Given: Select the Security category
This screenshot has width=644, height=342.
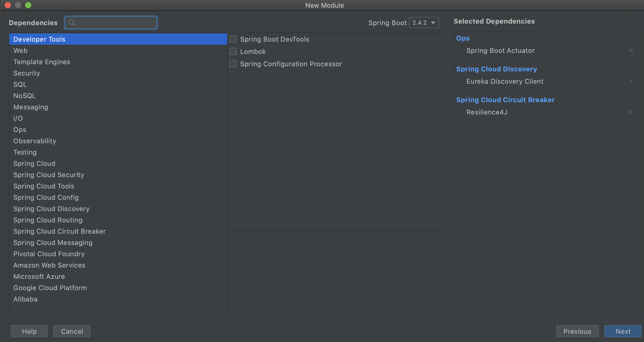Looking at the screenshot, I should [x=27, y=73].
